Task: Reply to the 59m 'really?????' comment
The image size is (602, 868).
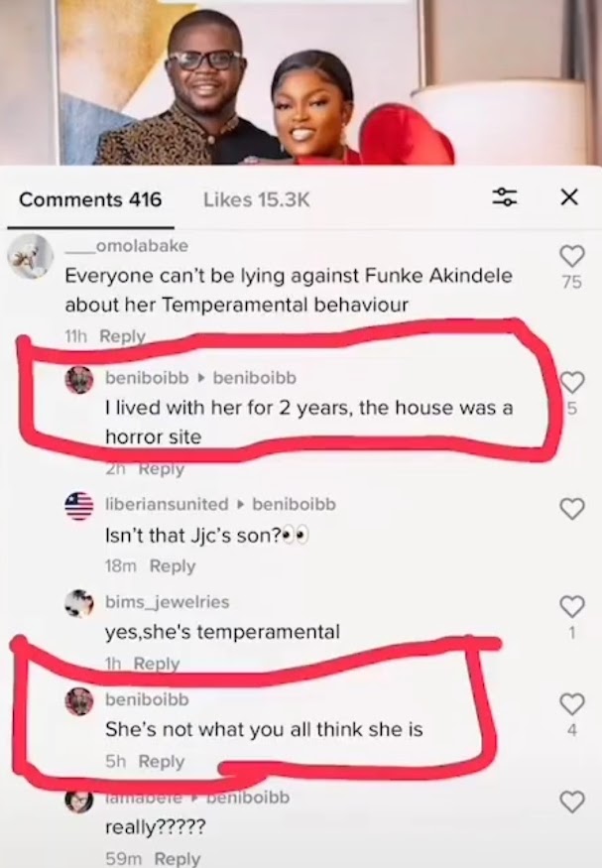Action: pyautogui.click(x=178, y=859)
